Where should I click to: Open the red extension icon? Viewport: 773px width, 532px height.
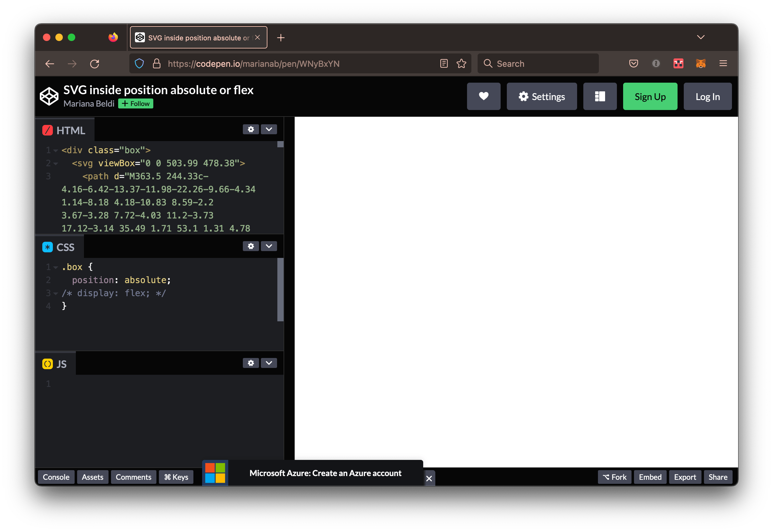pyautogui.click(x=678, y=63)
